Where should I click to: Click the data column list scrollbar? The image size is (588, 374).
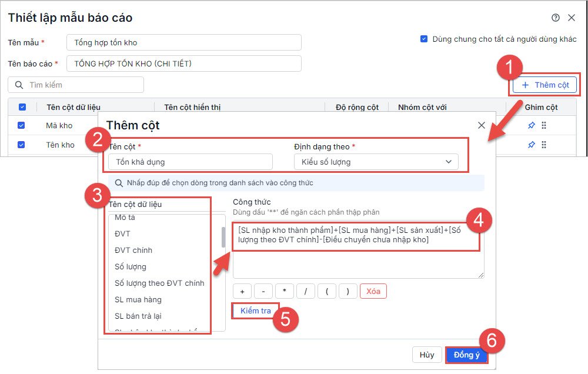pos(223,237)
